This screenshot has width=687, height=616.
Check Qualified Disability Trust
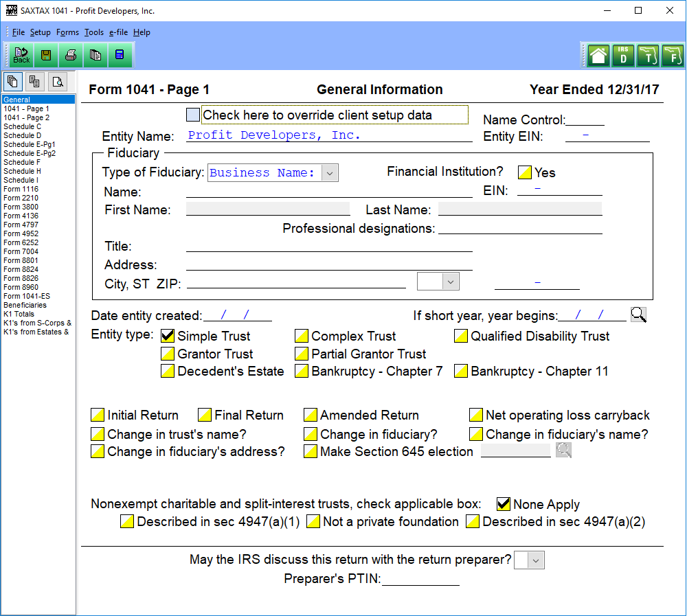[460, 336]
